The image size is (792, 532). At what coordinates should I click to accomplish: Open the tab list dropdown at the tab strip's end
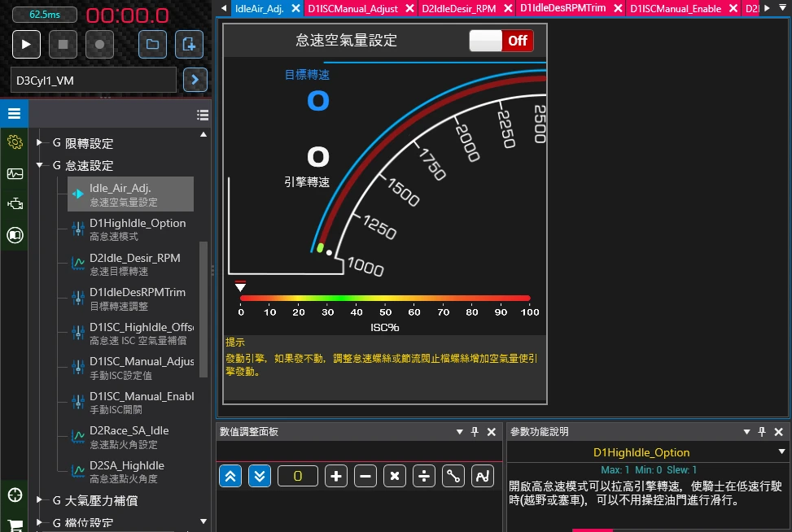pos(782,8)
